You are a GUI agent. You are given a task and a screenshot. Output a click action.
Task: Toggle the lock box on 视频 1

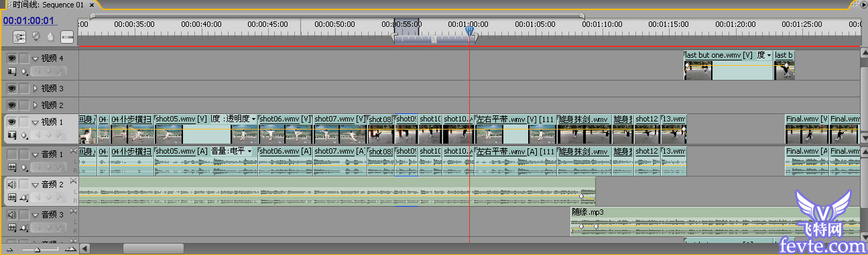tap(24, 122)
